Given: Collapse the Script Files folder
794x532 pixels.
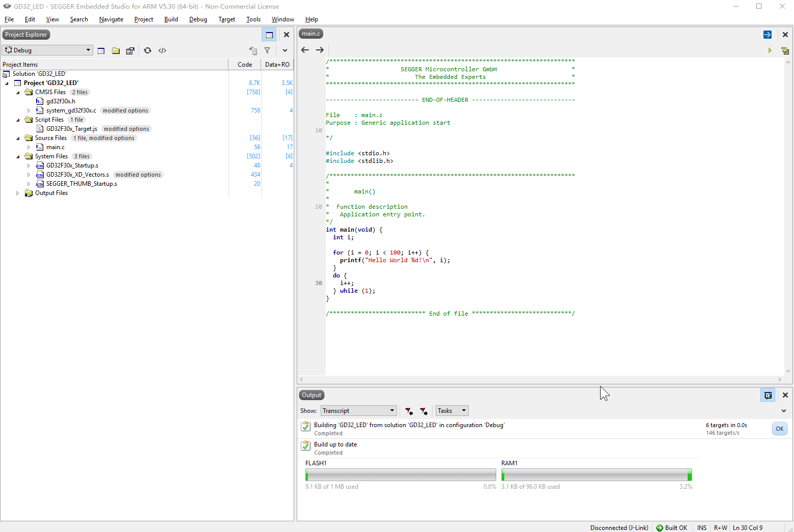Looking at the screenshot, I should (18, 120).
